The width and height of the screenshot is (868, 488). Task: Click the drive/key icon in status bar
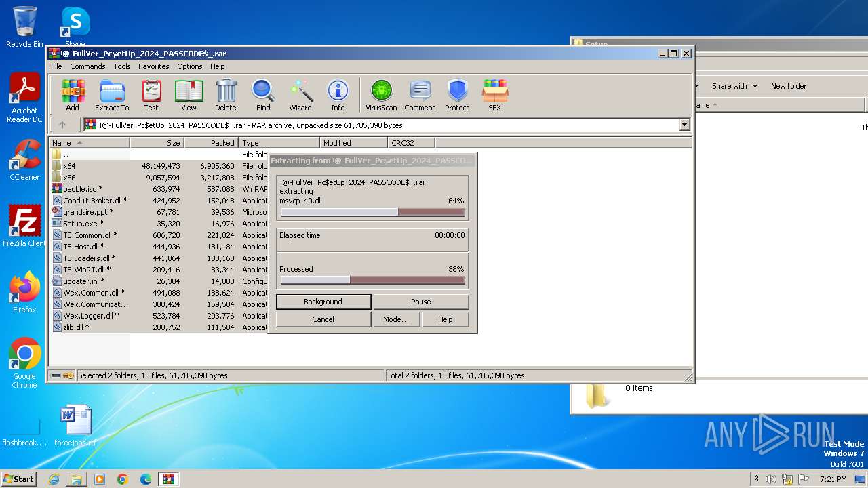tap(62, 375)
